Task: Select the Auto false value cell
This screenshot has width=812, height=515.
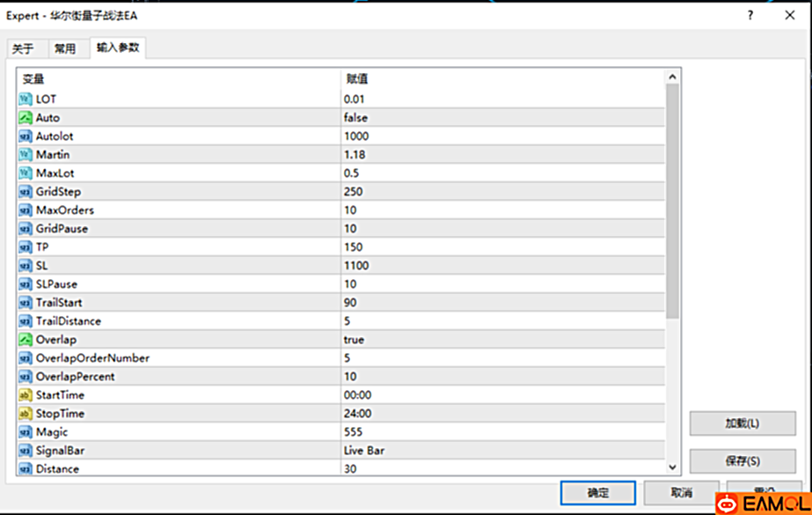Action: 503,118
